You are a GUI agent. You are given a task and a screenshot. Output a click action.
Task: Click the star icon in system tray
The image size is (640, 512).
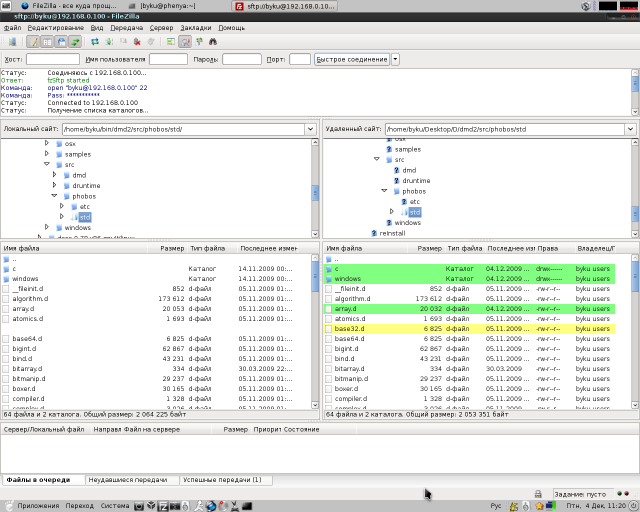pos(540,506)
